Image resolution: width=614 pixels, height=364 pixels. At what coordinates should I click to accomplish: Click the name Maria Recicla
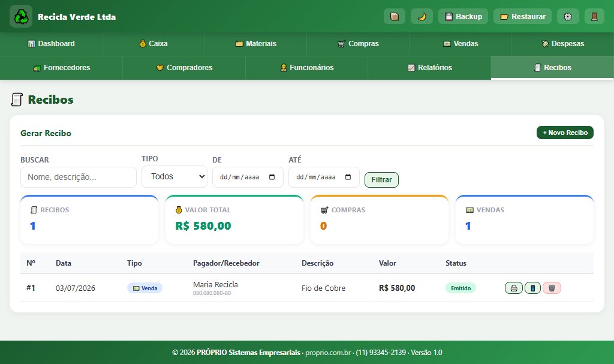(215, 284)
